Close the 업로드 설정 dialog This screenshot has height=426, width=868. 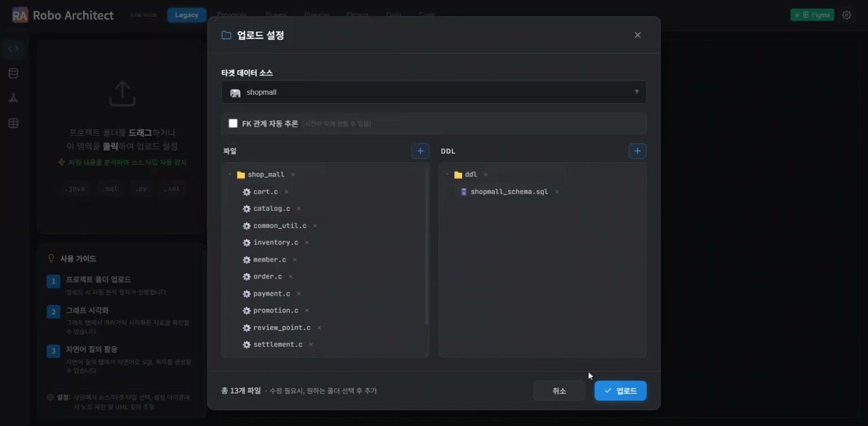pyautogui.click(x=637, y=35)
